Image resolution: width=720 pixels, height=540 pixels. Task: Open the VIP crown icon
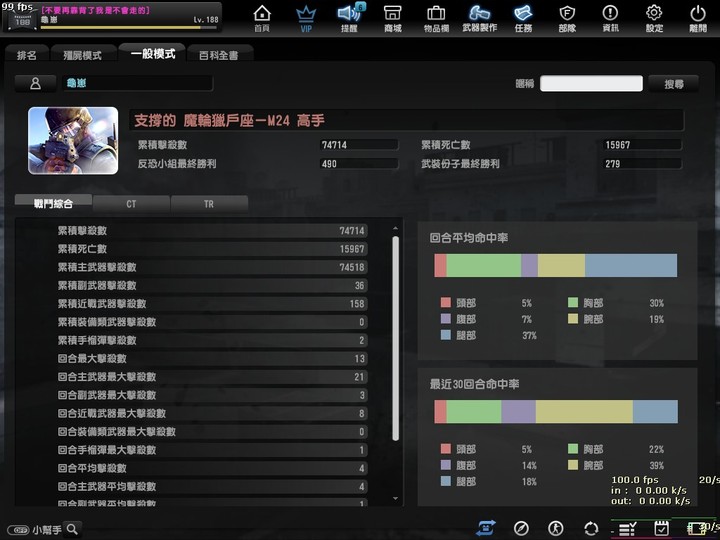[x=306, y=18]
